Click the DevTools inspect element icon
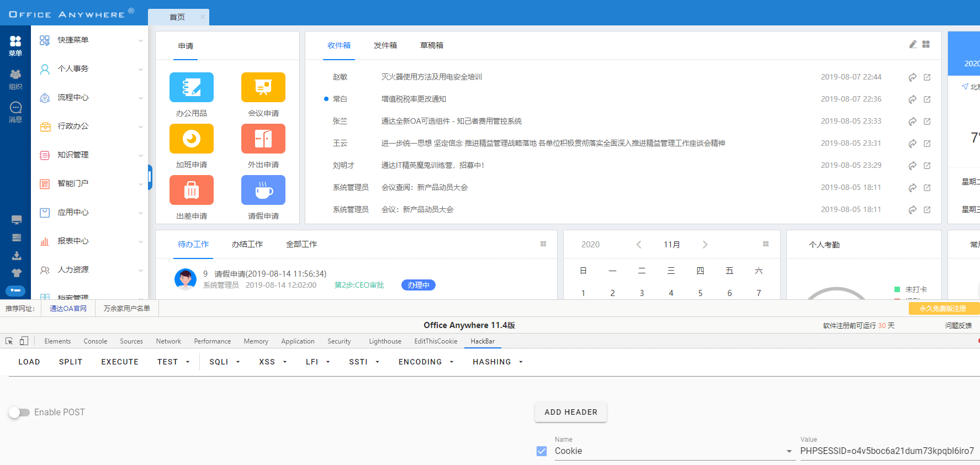The height and width of the screenshot is (465, 980). tap(9, 341)
